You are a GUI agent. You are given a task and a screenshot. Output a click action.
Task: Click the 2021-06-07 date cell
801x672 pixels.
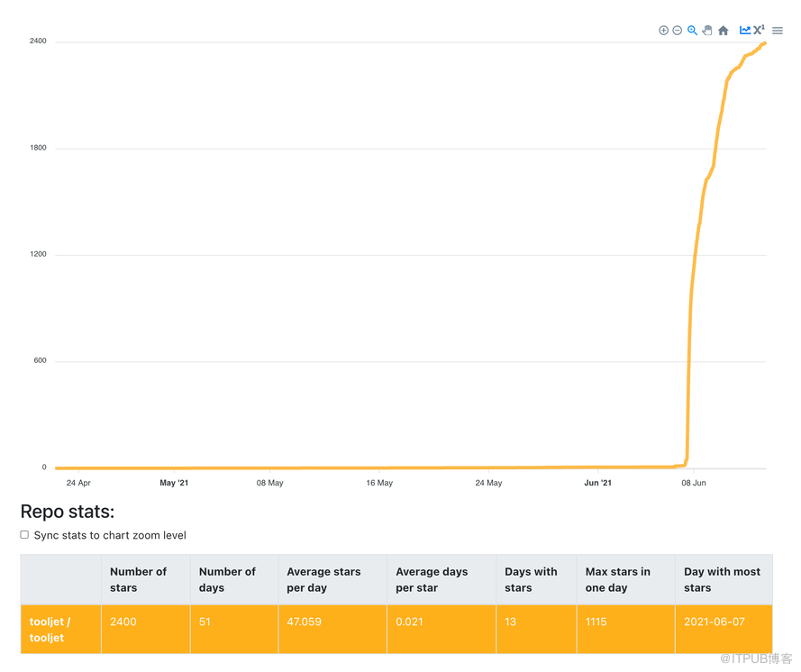[x=715, y=622]
